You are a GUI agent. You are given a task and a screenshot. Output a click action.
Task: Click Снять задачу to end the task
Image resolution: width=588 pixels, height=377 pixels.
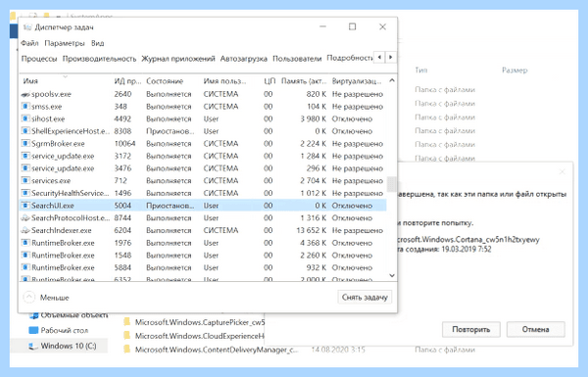(365, 298)
